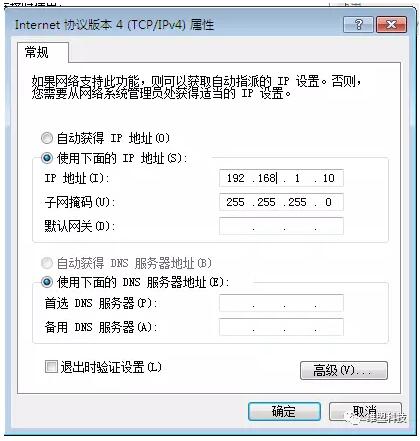Close the TCP/IPv4 properties dialog
This screenshot has height=441, width=420.
pyautogui.click(x=392, y=25)
